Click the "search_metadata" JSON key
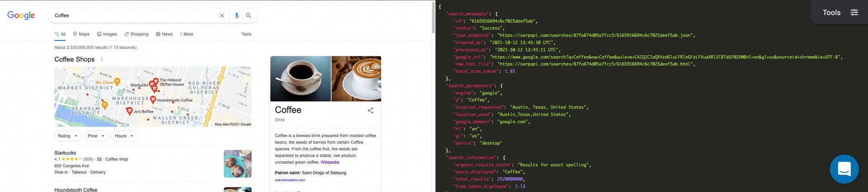The height and width of the screenshot is (192, 868). 467,14
